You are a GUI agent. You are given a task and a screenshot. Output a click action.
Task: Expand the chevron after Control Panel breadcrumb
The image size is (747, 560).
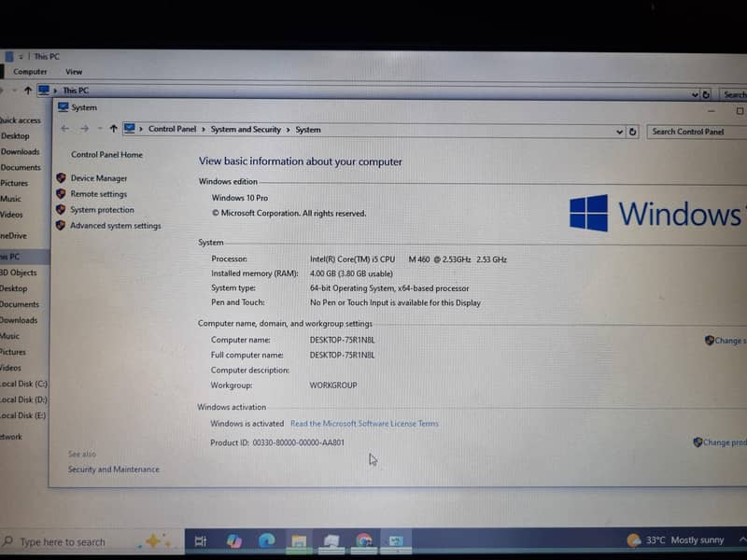[x=204, y=130]
